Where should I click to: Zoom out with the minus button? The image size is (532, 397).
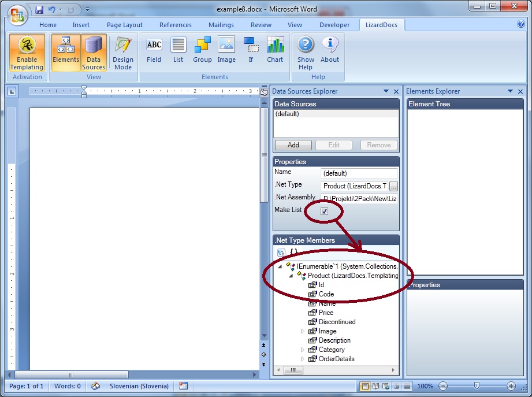tap(443, 386)
